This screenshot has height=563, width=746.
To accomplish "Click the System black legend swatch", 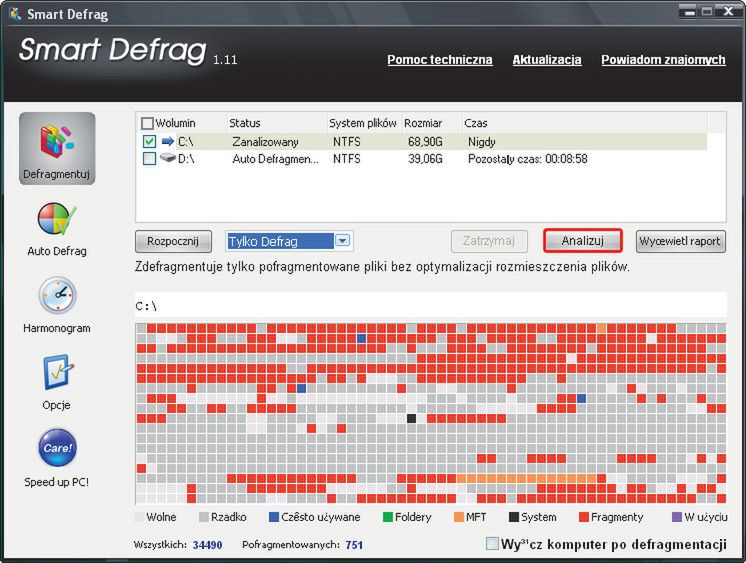I will click(513, 517).
